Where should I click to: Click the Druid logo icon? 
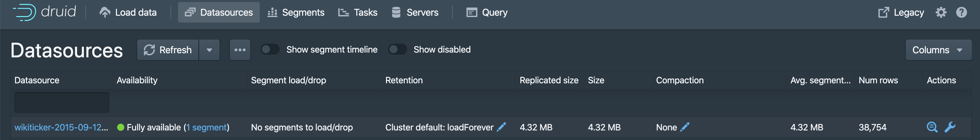click(25, 12)
